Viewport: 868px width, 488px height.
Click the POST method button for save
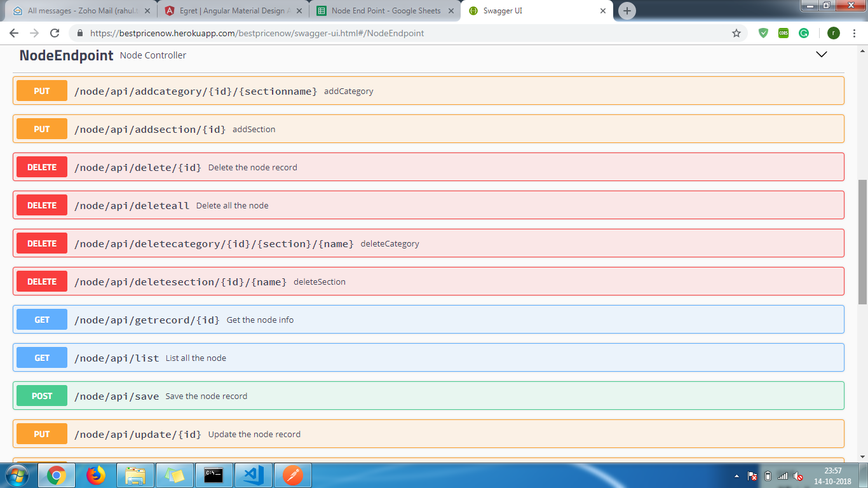point(42,396)
